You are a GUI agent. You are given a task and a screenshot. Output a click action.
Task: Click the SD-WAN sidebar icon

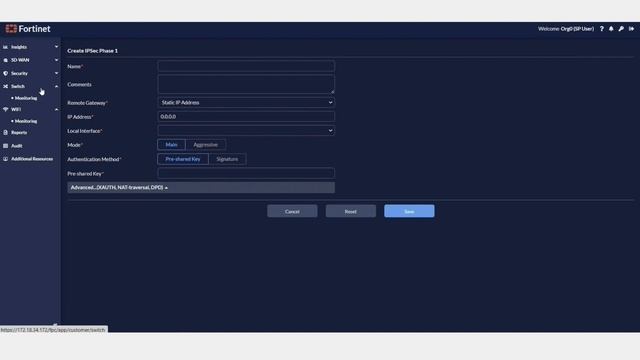tap(5, 60)
